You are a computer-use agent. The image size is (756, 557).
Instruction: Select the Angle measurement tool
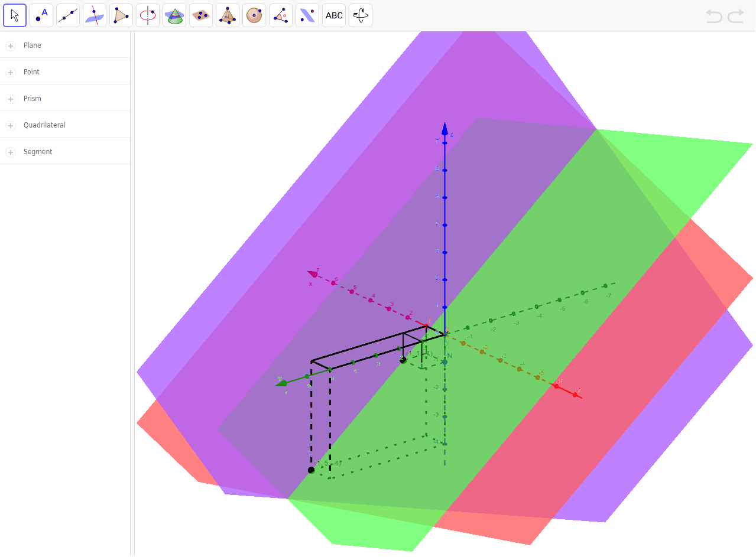click(x=280, y=15)
